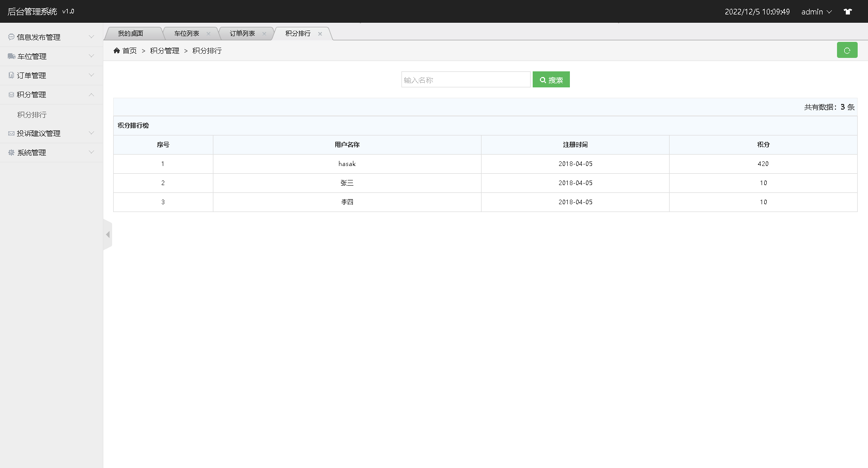Click the home icon in the breadcrumb

coord(117,50)
